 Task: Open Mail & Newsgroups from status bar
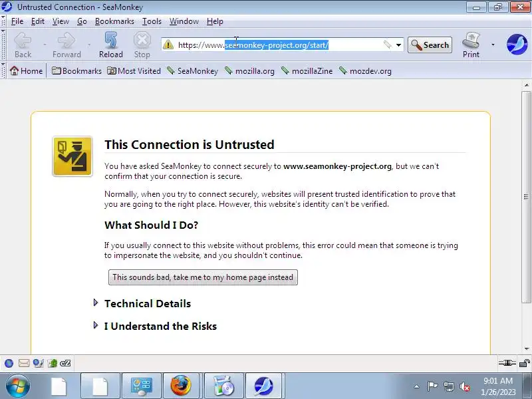point(24,363)
